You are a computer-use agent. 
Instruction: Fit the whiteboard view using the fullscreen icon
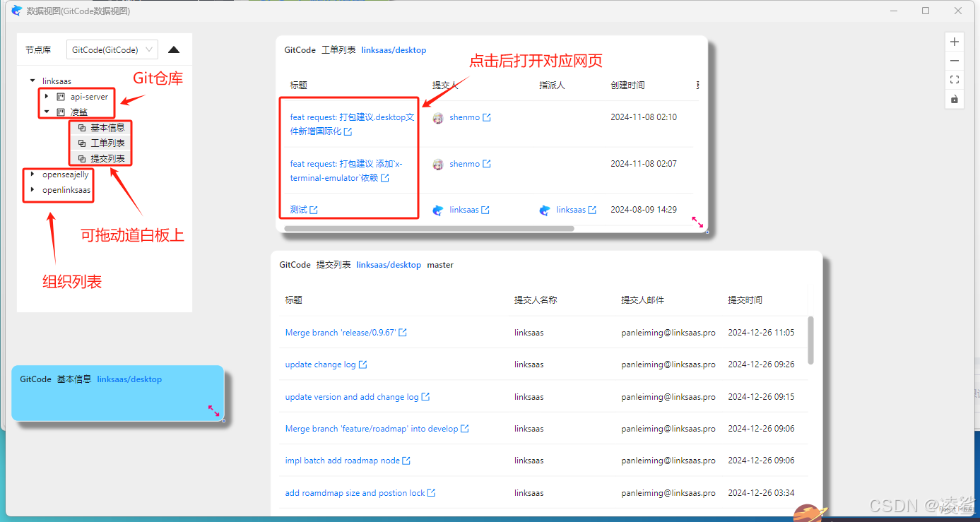[x=955, y=79]
